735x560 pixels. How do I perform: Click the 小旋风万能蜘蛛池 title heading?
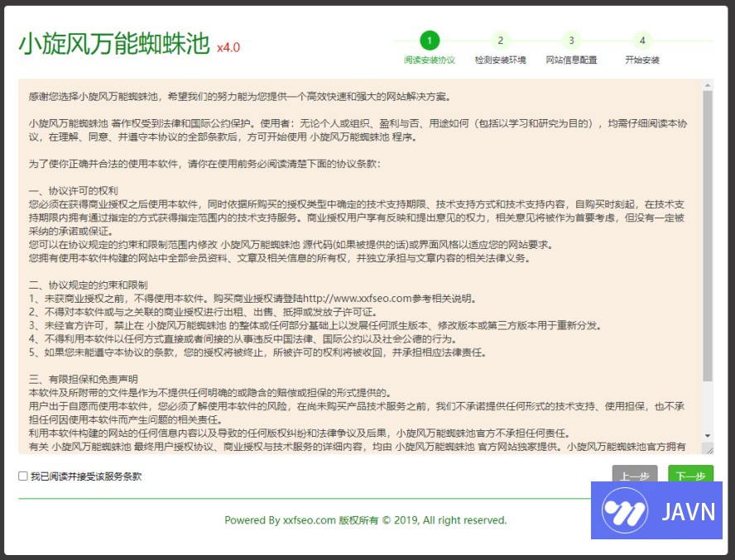[x=114, y=44]
